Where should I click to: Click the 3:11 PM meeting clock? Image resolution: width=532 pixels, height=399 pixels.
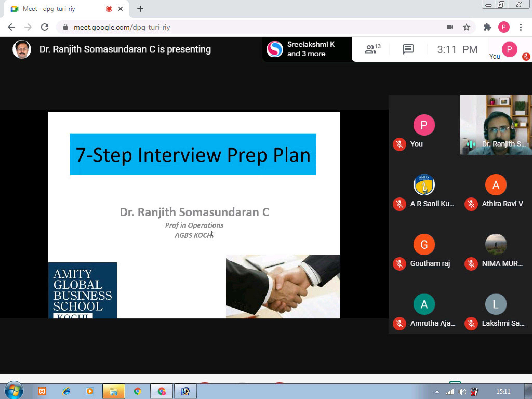coord(457,50)
